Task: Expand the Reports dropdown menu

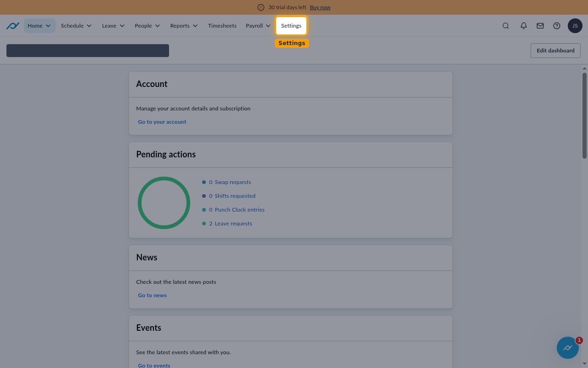Action: 184,26
